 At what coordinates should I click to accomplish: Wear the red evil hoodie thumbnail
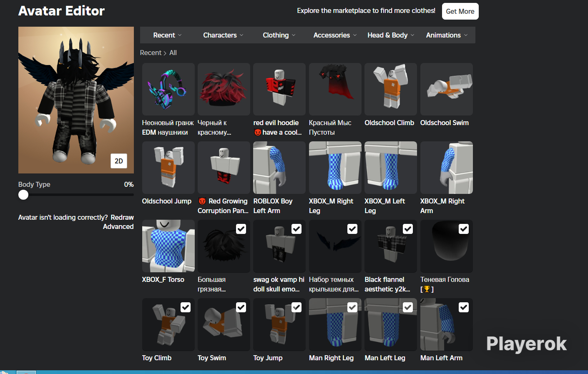coord(279,89)
